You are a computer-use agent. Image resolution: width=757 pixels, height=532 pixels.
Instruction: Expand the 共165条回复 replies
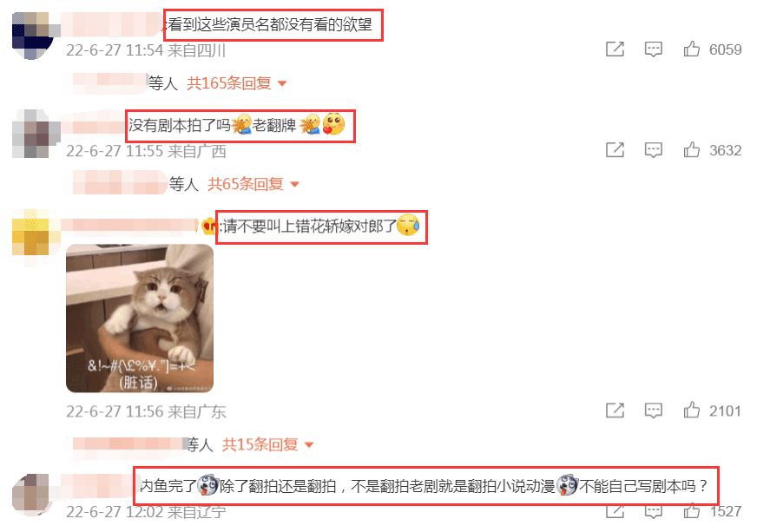236,83
